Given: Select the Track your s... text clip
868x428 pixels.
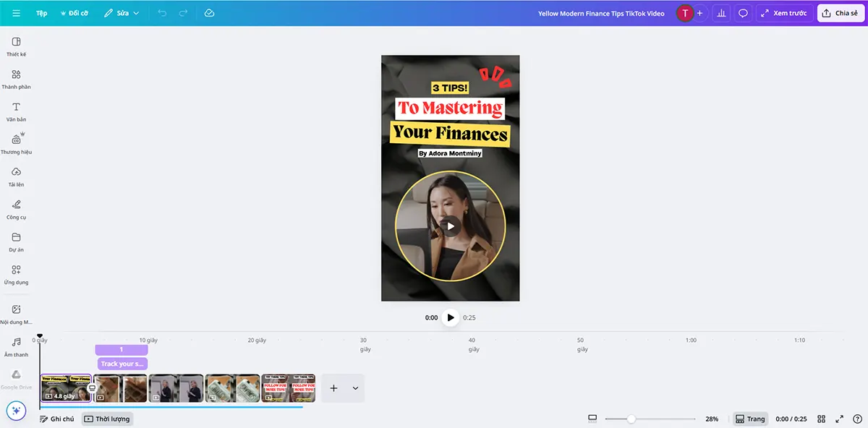Looking at the screenshot, I should pyautogui.click(x=123, y=364).
